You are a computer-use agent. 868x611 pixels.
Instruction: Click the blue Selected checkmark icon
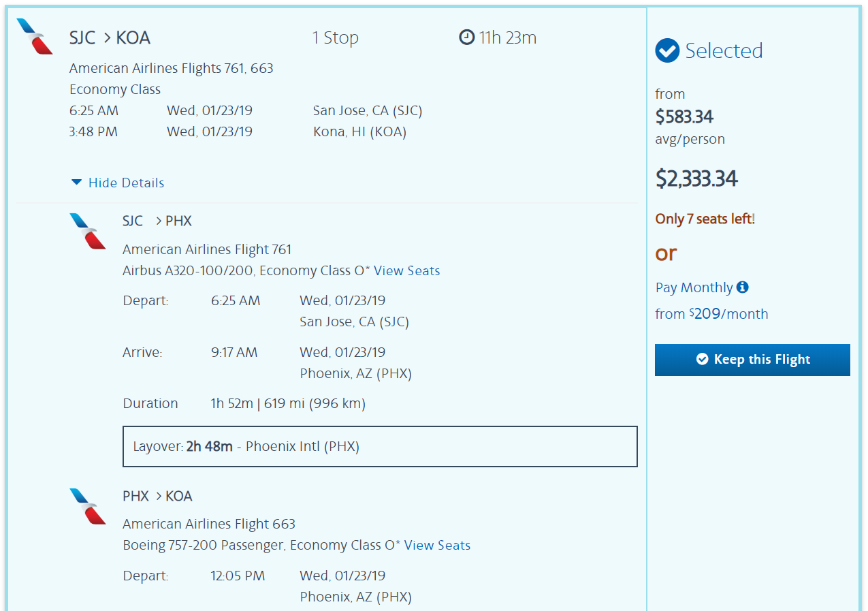tap(667, 50)
